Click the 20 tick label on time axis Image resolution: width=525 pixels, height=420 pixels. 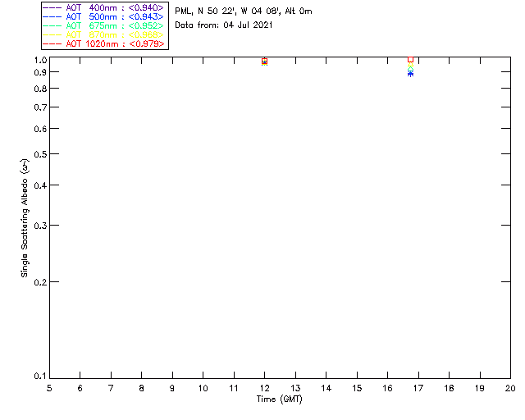[x=509, y=387]
